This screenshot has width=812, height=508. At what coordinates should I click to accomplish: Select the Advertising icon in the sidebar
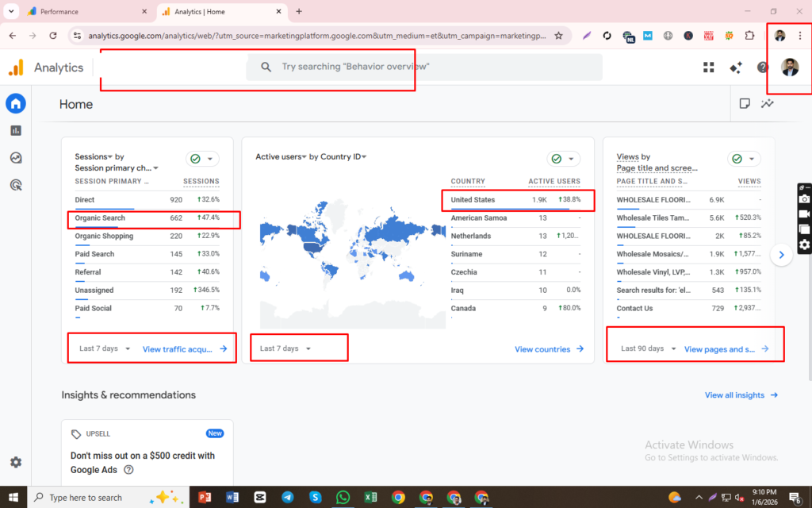click(x=16, y=184)
